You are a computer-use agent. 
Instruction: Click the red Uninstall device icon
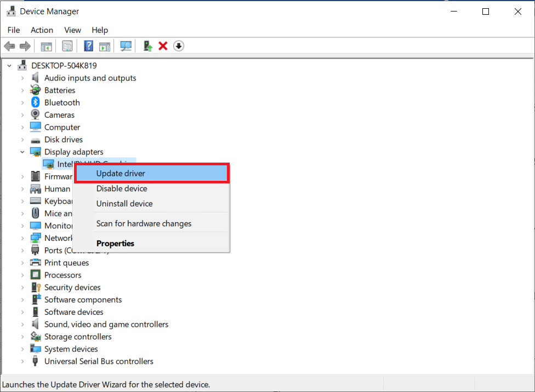(163, 46)
